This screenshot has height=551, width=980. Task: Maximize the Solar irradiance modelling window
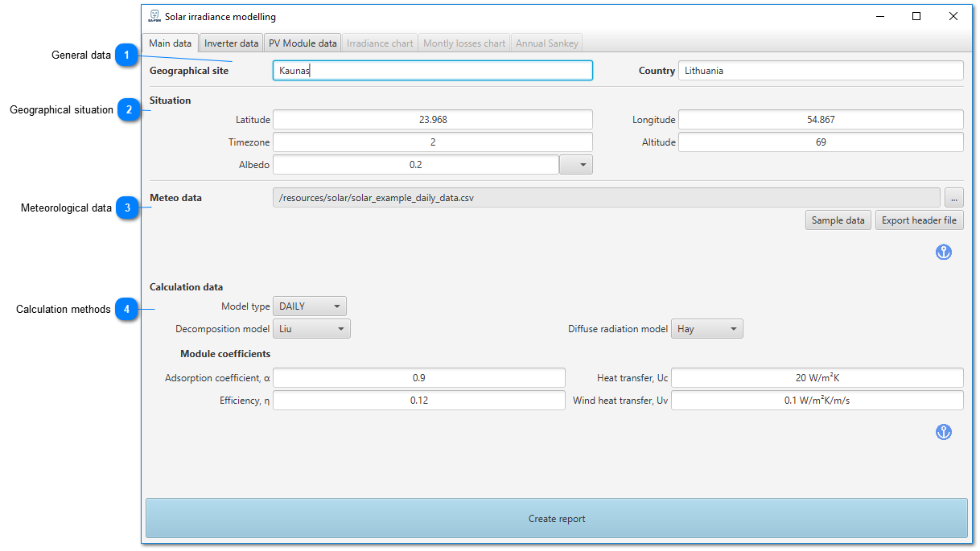916,16
